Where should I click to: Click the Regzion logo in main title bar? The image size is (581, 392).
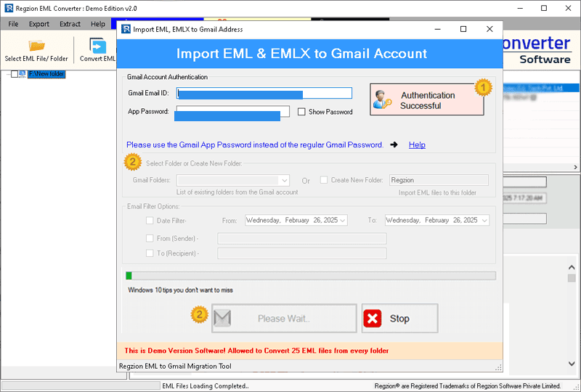(9, 8)
